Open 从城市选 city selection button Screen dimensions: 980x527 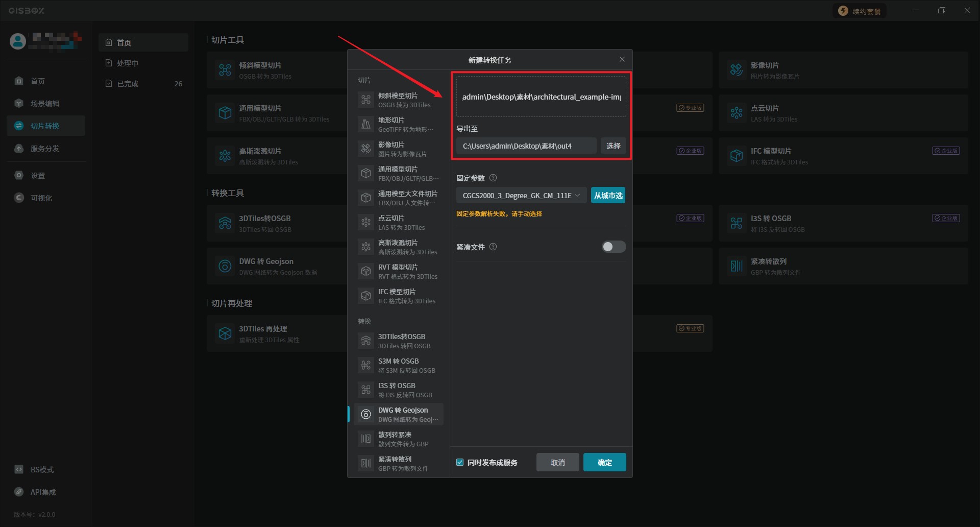pos(608,196)
